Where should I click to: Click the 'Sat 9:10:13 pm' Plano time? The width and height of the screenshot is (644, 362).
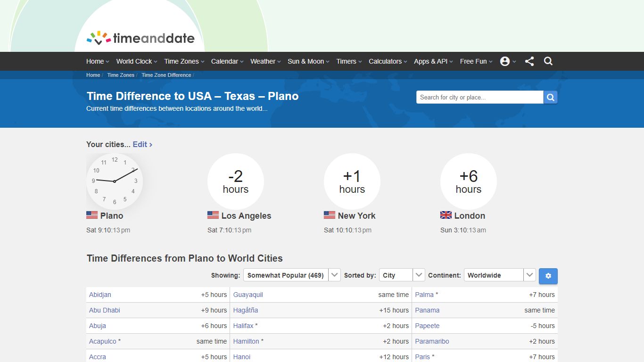(108, 230)
